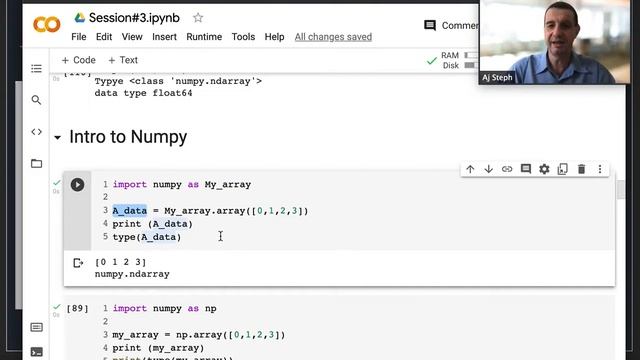The width and height of the screenshot is (640, 360).
Task: Click the [89] execution count
Action: coord(77,308)
